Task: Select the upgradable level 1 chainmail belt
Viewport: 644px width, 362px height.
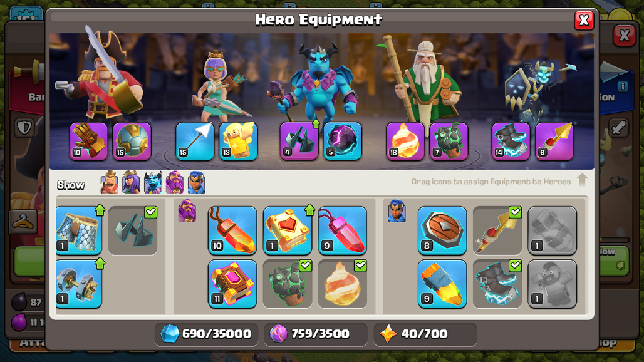Action: click(79, 230)
